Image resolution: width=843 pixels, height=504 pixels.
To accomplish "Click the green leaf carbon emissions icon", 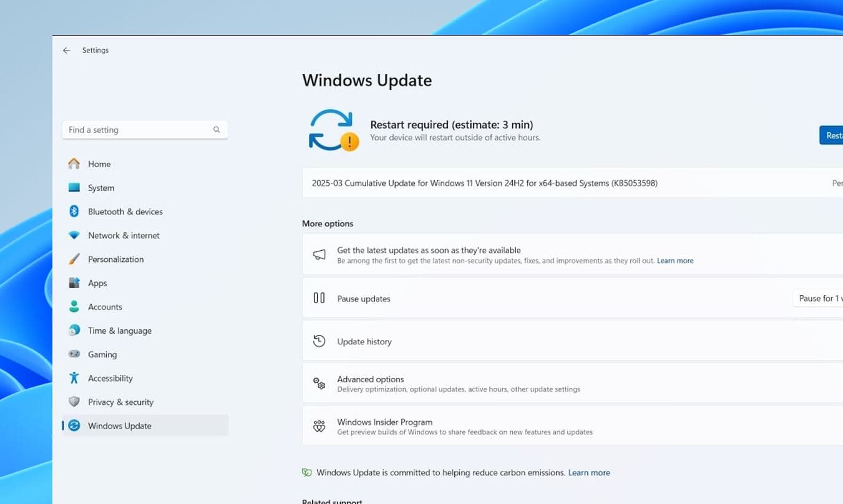I will pos(306,473).
